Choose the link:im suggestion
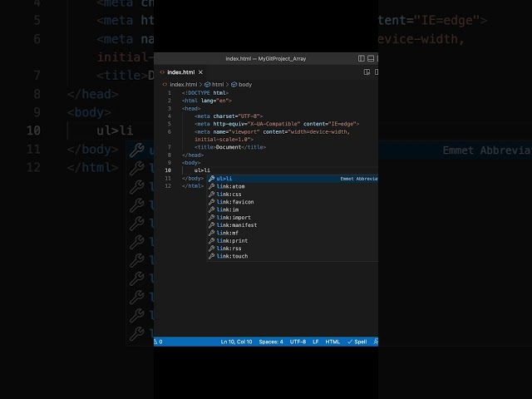 (293, 209)
